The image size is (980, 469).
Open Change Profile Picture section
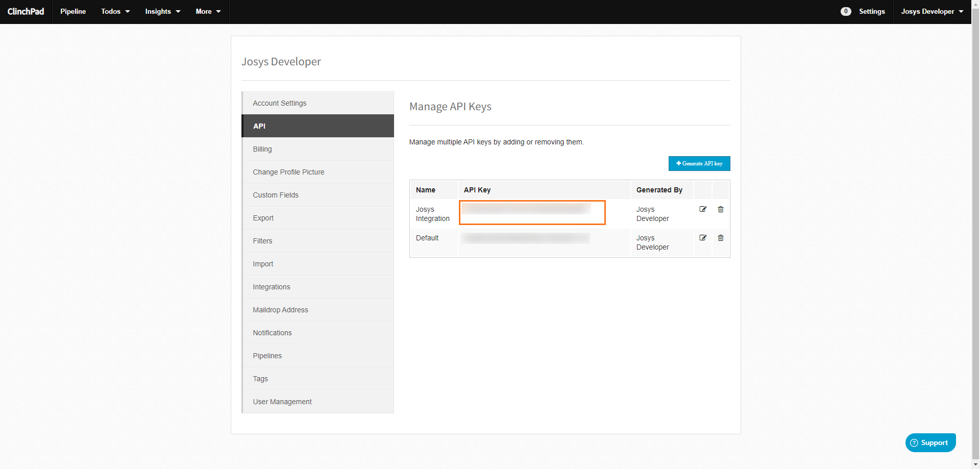click(x=318, y=172)
